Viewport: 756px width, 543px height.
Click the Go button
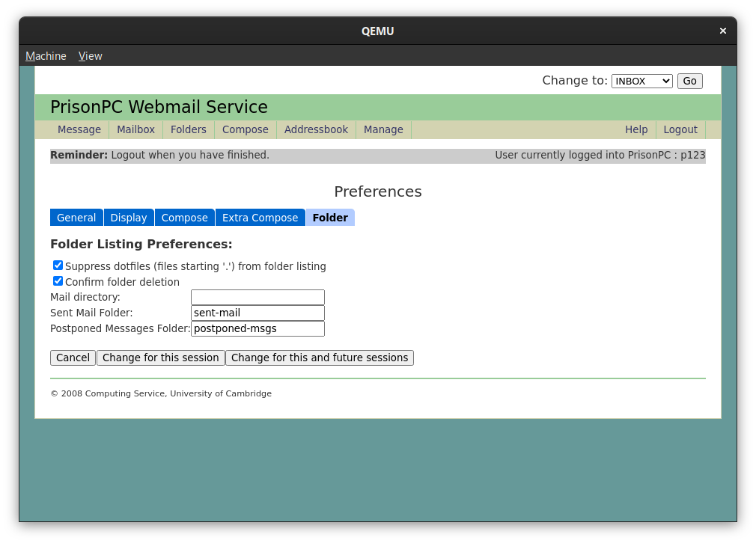(x=689, y=81)
